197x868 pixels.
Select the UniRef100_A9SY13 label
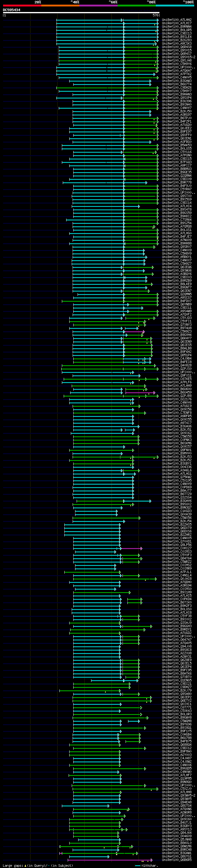pos(177,829)
